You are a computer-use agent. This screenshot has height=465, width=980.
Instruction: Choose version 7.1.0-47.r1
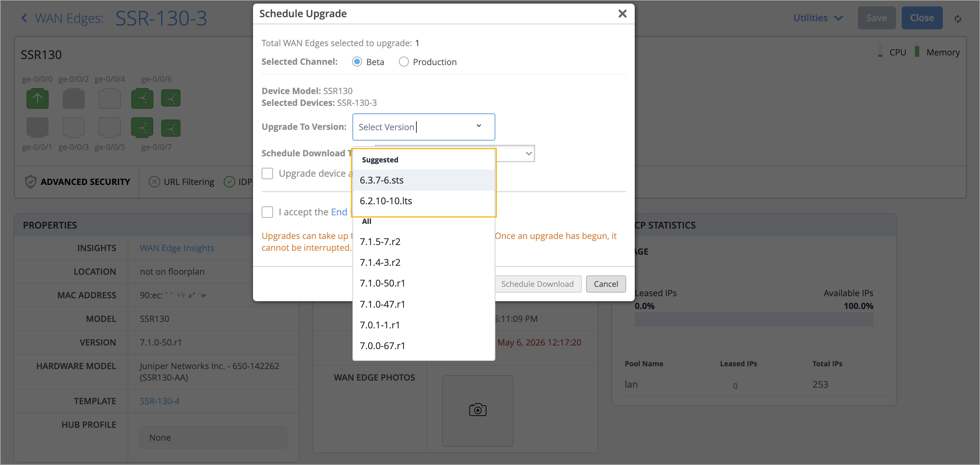424,304
